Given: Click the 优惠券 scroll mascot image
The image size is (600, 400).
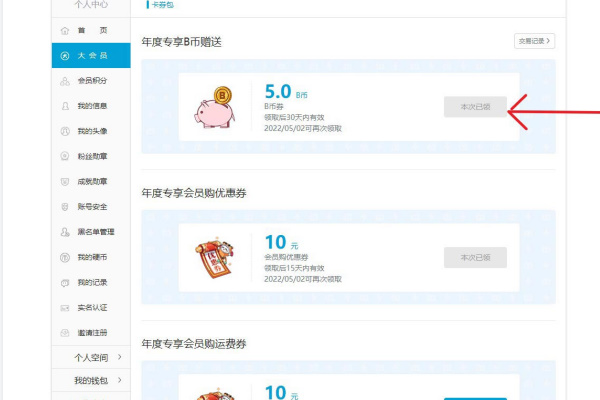Looking at the screenshot, I should tap(215, 257).
